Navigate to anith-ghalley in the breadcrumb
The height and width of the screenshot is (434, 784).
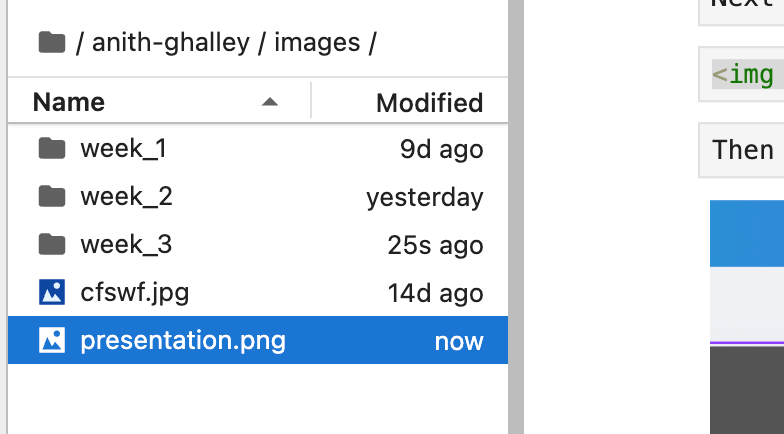(176, 43)
